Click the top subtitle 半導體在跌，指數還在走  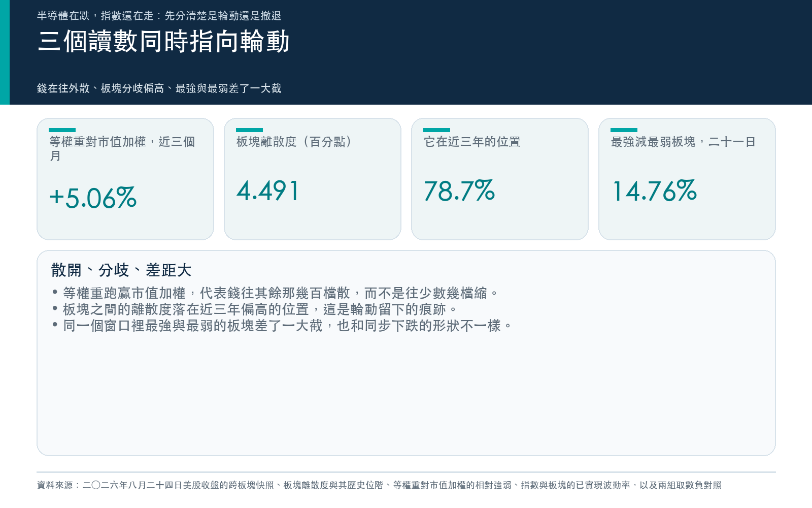point(159,16)
